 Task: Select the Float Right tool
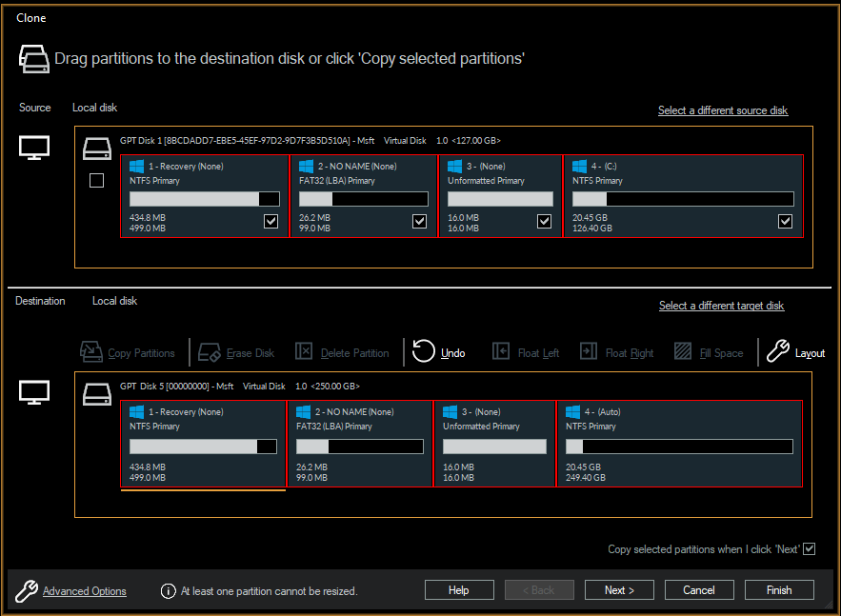[591, 351]
